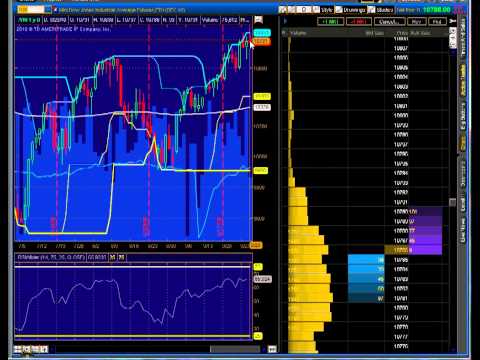
Task: Click the Drawings pencil icon
Action: tap(338, 10)
